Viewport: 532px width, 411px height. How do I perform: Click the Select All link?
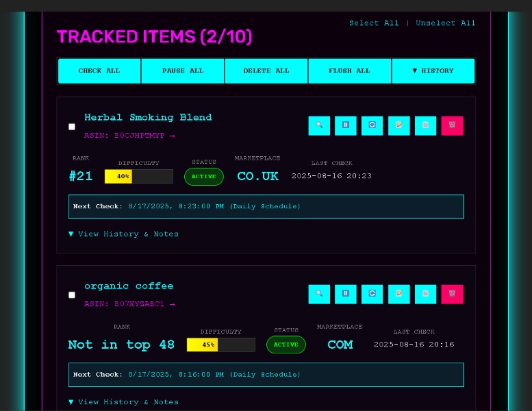374,23
